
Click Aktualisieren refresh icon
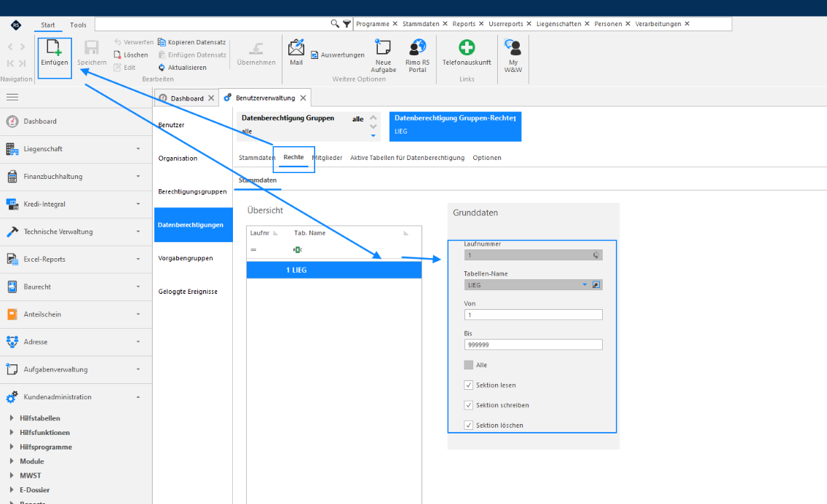(162, 68)
